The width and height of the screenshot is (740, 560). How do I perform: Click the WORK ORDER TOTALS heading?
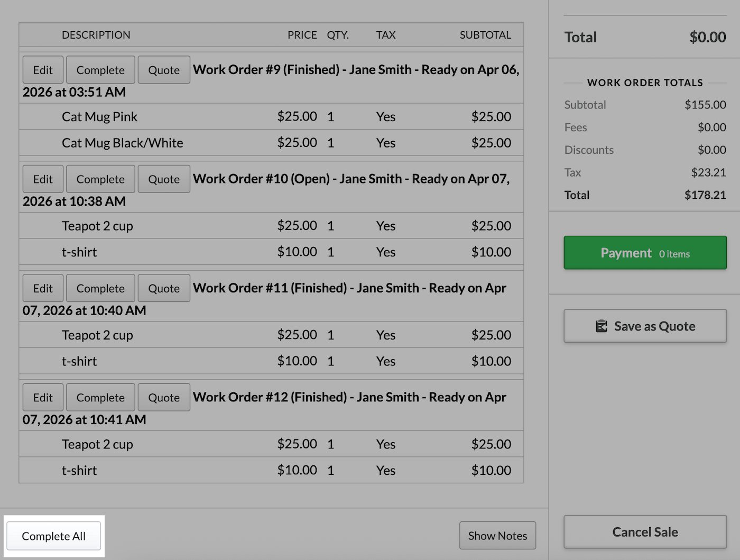[x=645, y=82]
